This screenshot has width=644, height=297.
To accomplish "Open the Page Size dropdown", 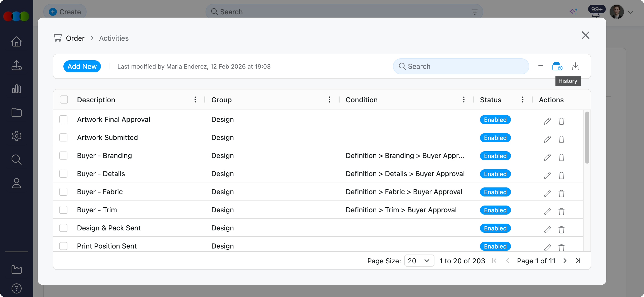I will pyautogui.click(x=419, y=261).
